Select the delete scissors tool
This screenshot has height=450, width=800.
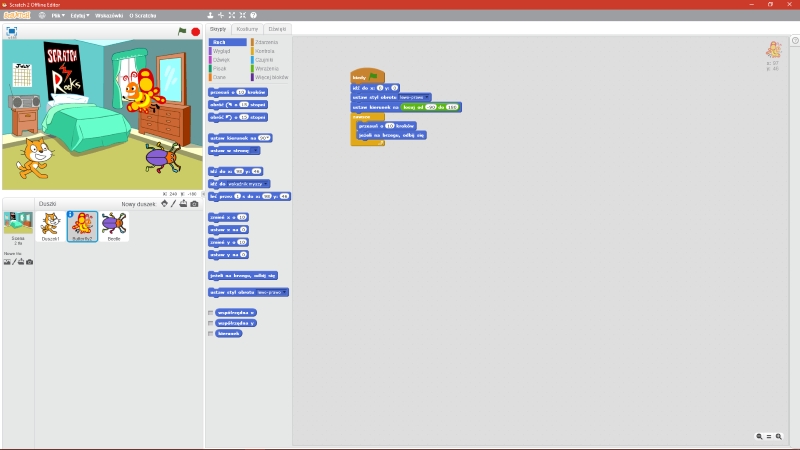[x=221, y=15]
